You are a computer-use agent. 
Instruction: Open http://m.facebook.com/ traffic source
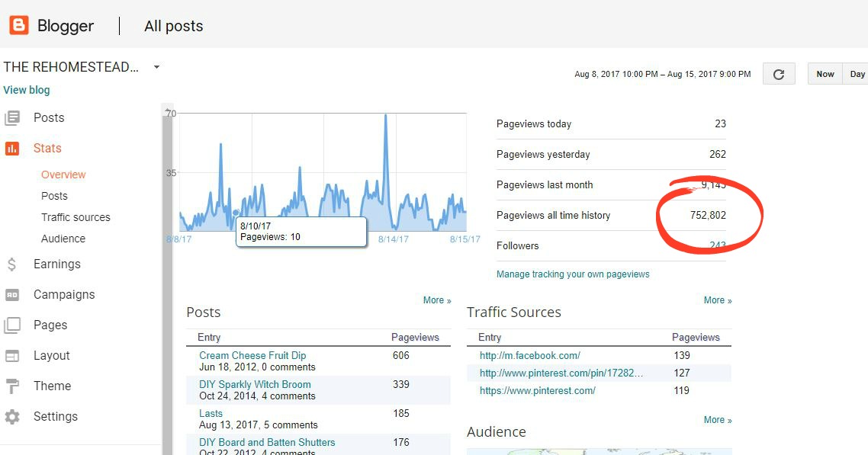tap(530, 355)
